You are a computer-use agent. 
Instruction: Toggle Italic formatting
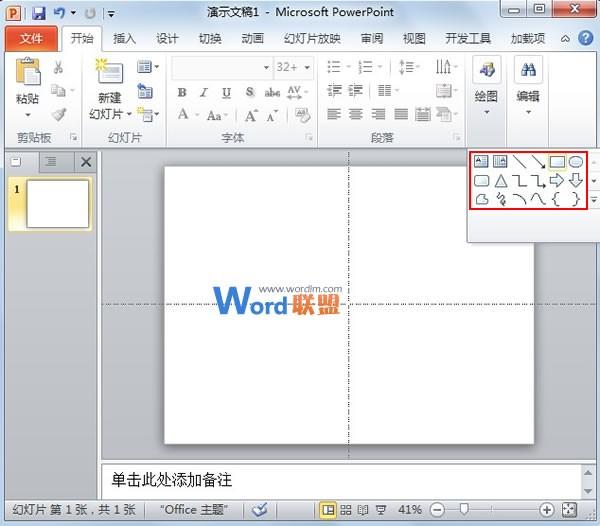point(204,92)
